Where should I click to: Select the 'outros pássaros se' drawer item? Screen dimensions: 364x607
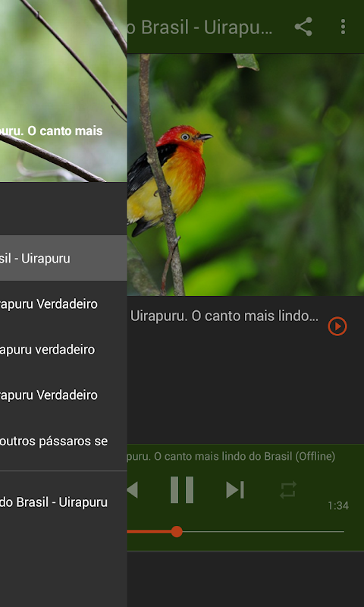click(64, 441)
